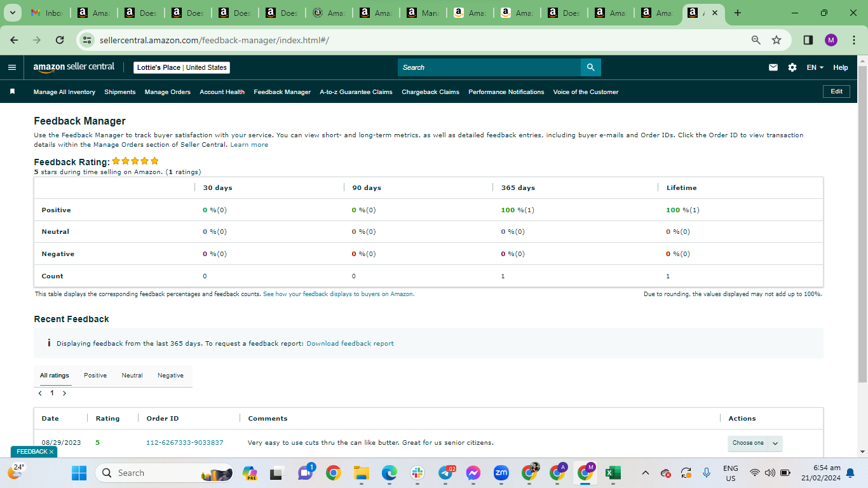Open the zoom magnifier icon in the address bar
The width and height of the screenshot is (868, 488).
pos(756,40)
